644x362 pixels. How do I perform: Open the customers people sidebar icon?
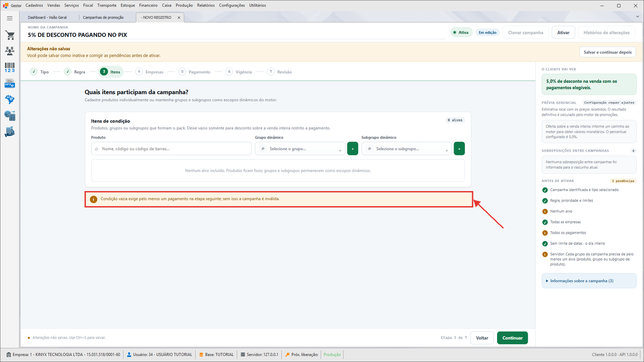coord(10,51)
